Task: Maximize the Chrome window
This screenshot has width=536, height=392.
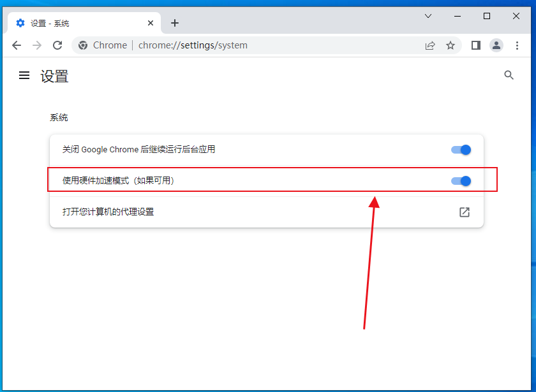Action: tap(487, 16)
